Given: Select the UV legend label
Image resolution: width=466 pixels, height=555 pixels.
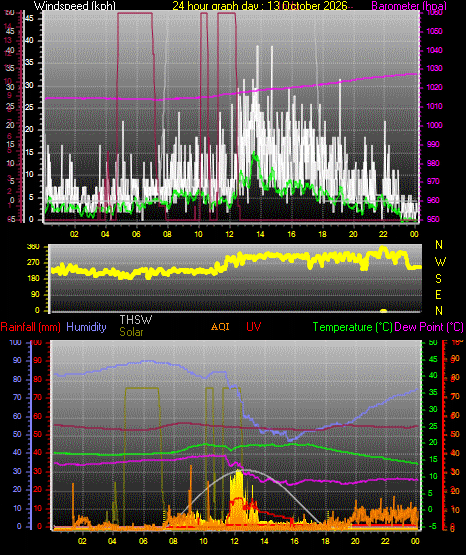Looking at the screenshot, I should (253, 326).
